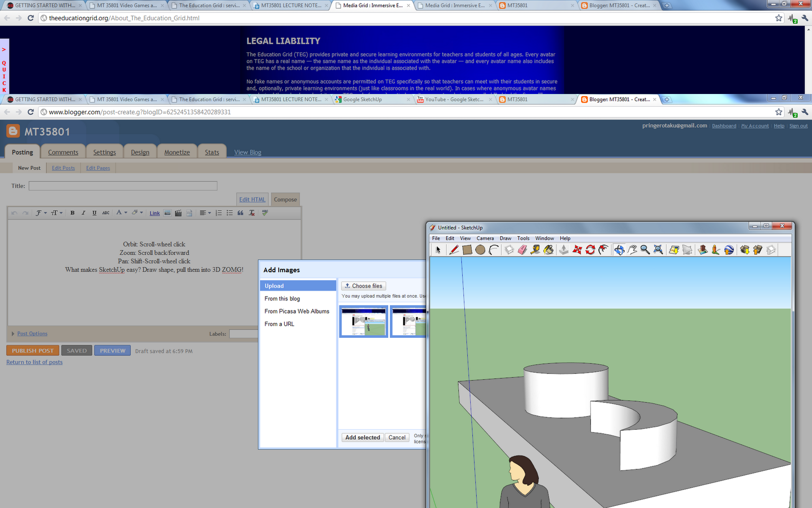Open the Paint Bucket tool in SketchUp

(549, 249)
